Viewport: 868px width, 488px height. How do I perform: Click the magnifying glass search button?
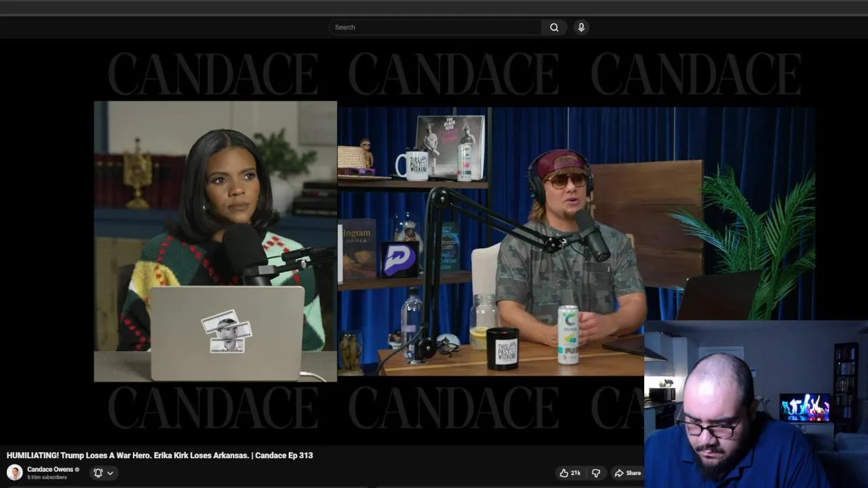(x=554, y=27)
